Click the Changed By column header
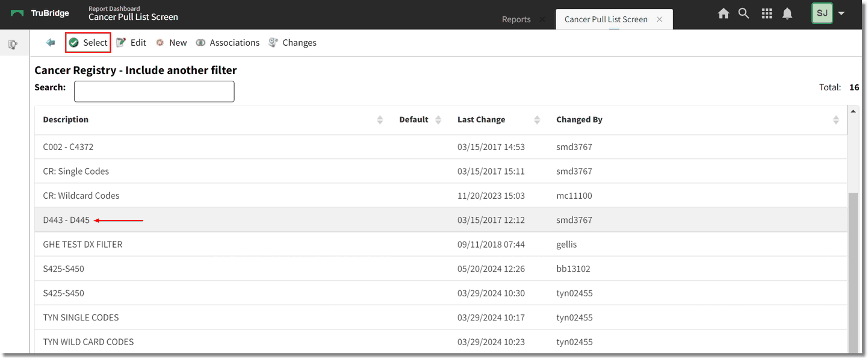The height and width of the screenshot is (359, 868). tap(579, 119)
